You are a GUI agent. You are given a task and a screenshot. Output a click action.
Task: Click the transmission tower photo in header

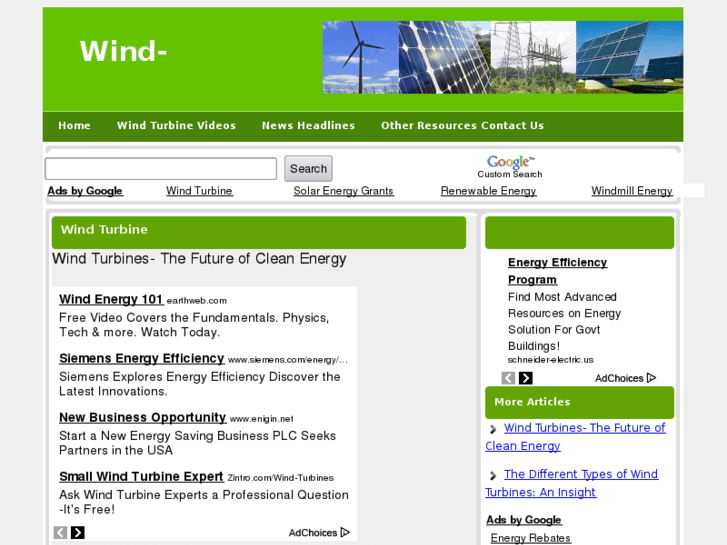[533, 57]
